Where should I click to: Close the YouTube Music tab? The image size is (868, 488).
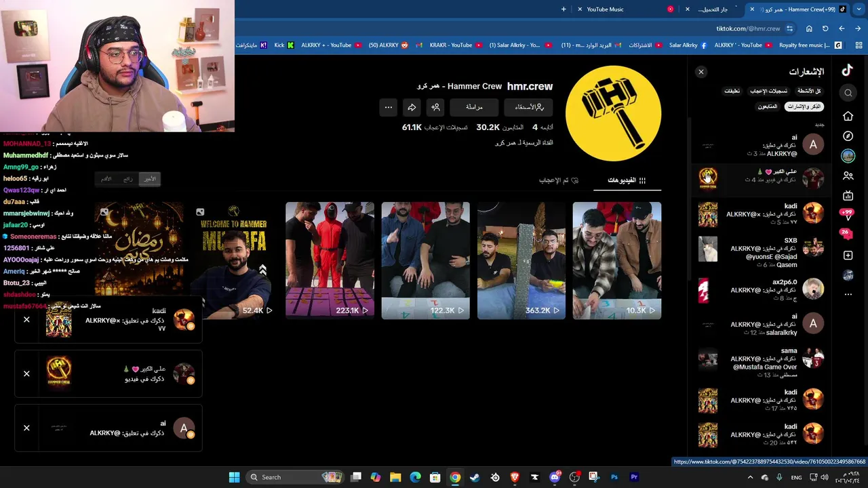click(580, 9)
